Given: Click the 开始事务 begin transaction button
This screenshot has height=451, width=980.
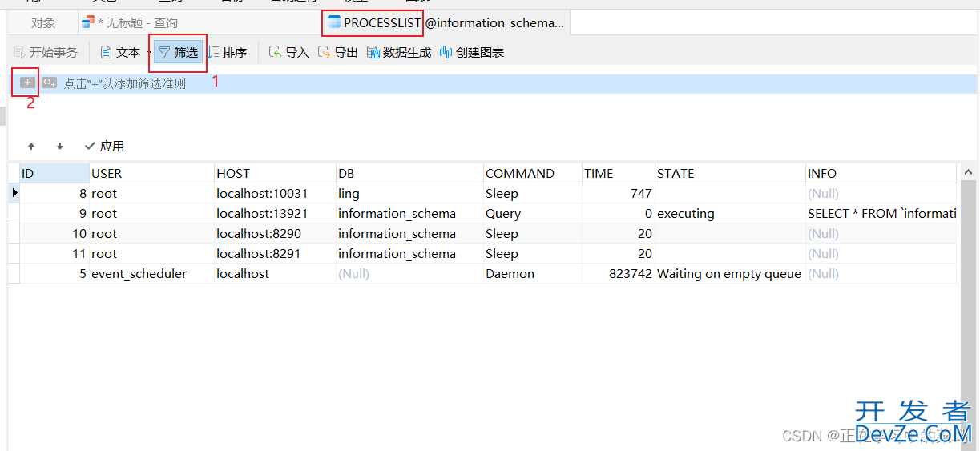Looking at the screenshot, I should coord(46,52).
